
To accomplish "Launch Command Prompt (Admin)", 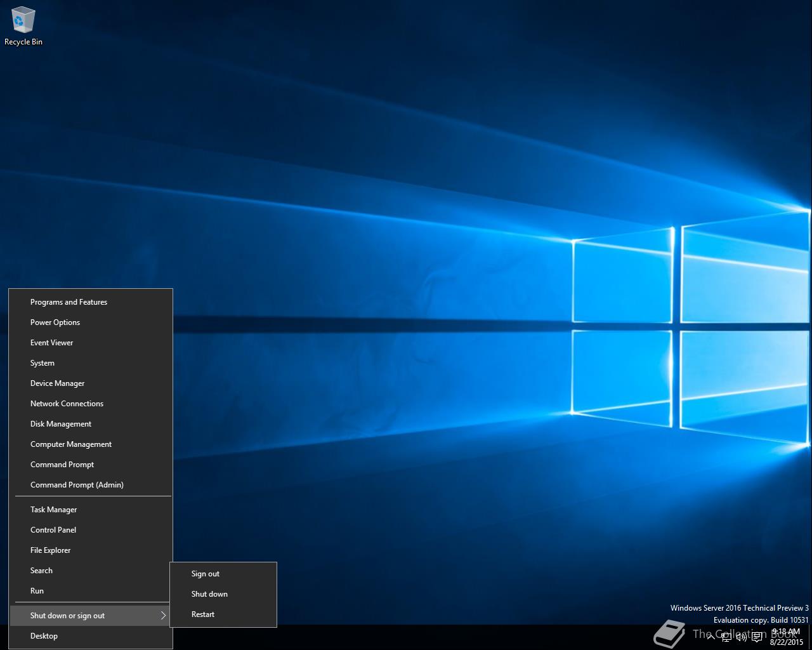I will (90, 485).
